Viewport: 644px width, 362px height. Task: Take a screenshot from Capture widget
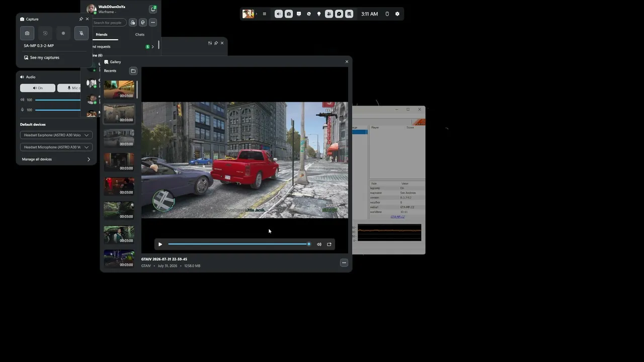[27, 33]
